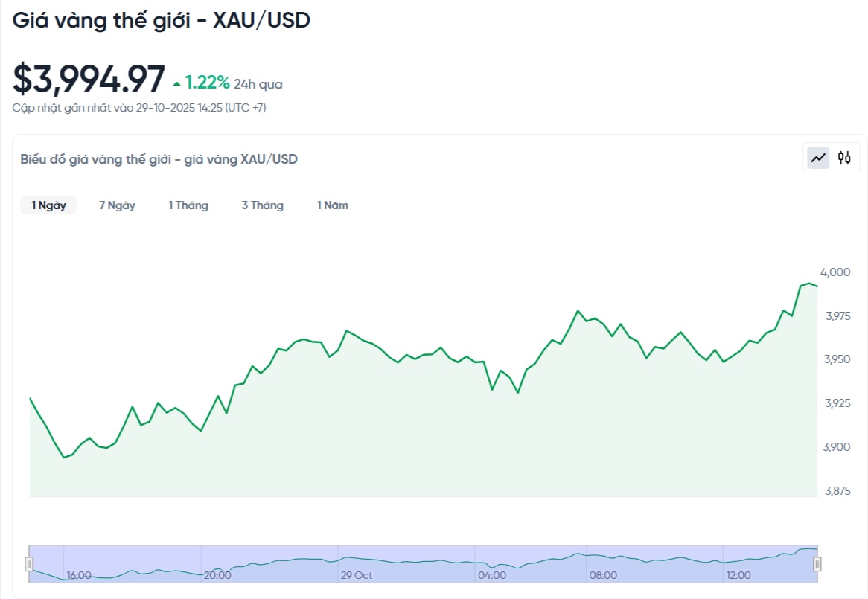Click the Biểu đồ giá vàng thế giới chart title
The height and width of the screenshot is (599, 868).
[159, 159]
